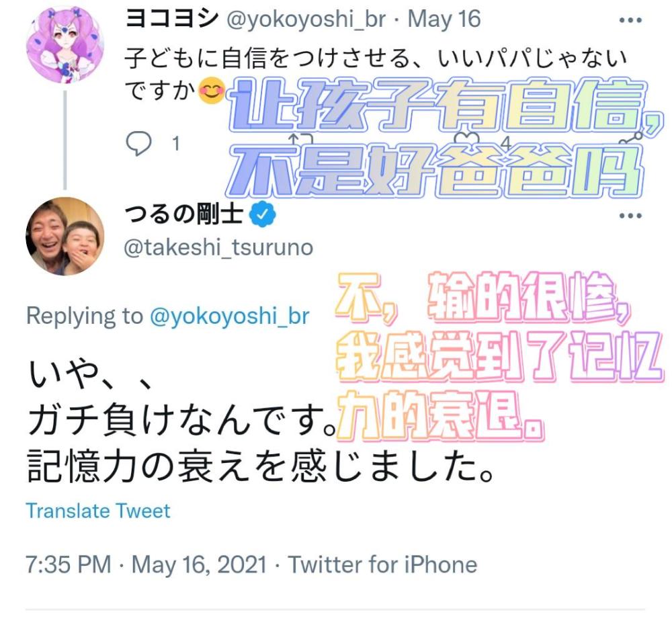This screenshot has width=672, height=637.
Task: Open more options dots on つるの剛士's tweet
Action: [x=630, y=216]
